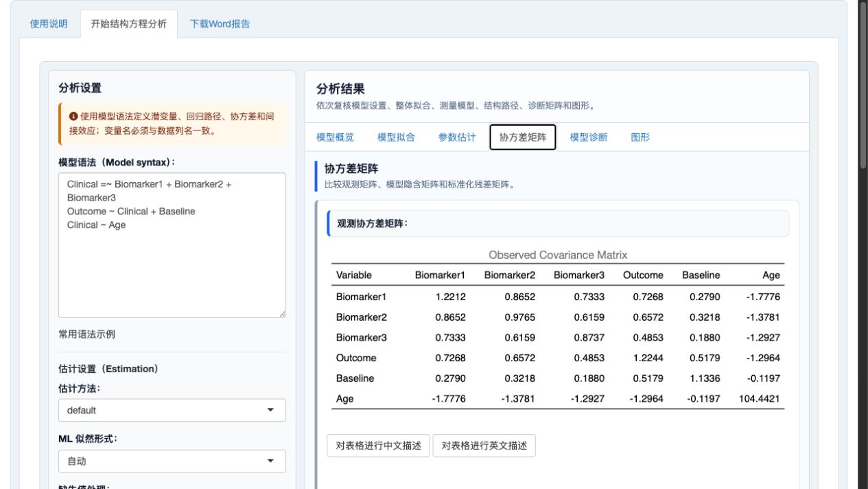This screenshot has width=868, height=489.
Task: Click the Age column header
Action: pos(771,275)
